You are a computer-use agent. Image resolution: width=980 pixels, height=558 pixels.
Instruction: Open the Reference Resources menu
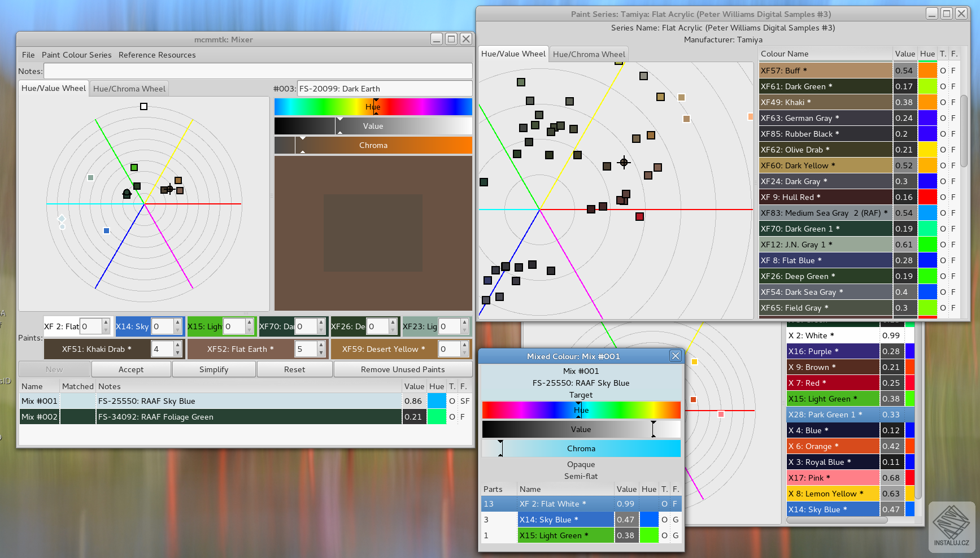coord(157,55)
